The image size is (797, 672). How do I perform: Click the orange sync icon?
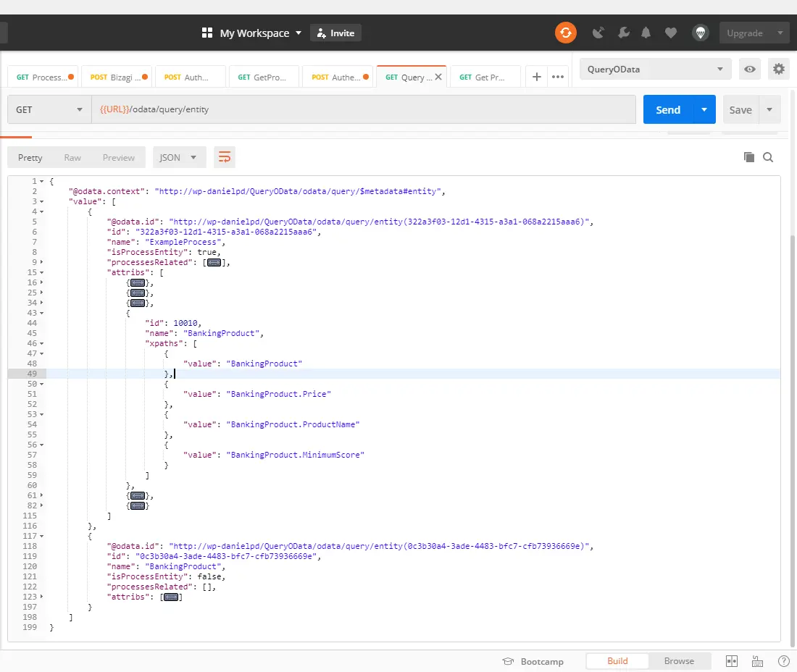[x=565, y=33]
